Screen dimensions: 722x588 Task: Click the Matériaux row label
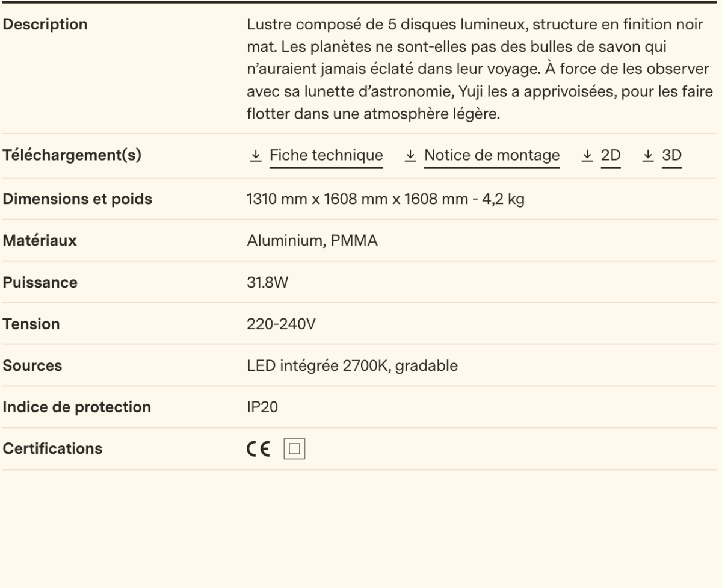click(x=40, y=240)
